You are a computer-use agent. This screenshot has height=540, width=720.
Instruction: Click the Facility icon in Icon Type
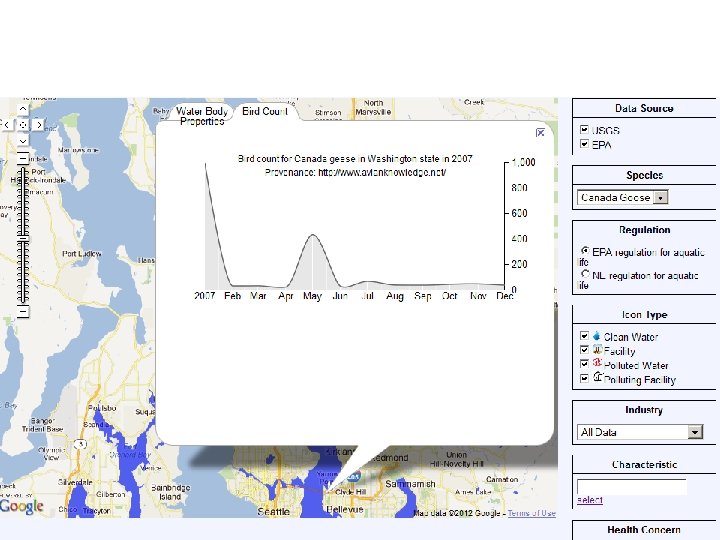point(597,349)
